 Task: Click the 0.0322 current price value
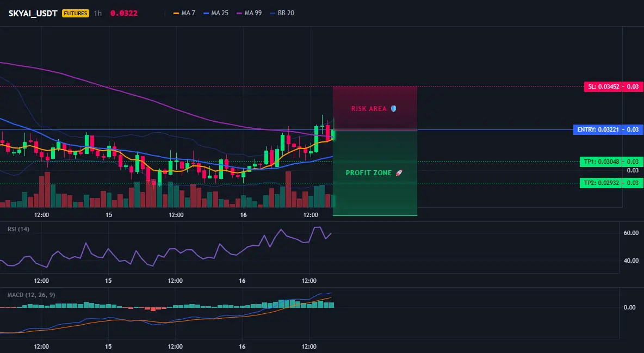(x=123, y=13)
